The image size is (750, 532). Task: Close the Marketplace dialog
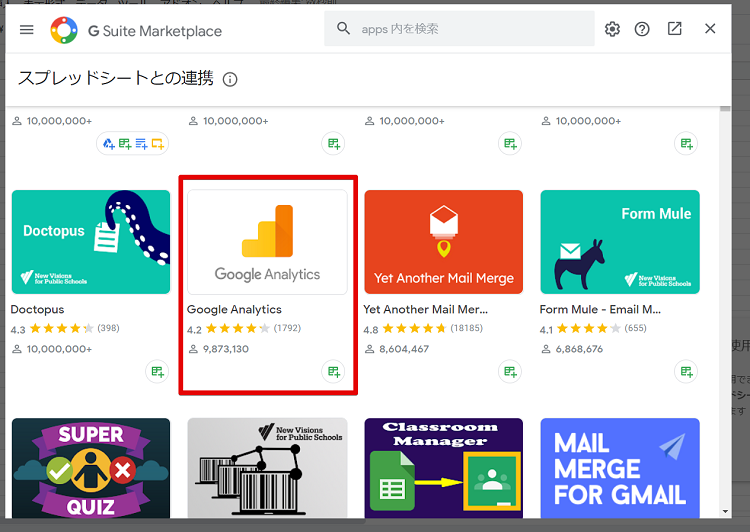pos(710,29)
